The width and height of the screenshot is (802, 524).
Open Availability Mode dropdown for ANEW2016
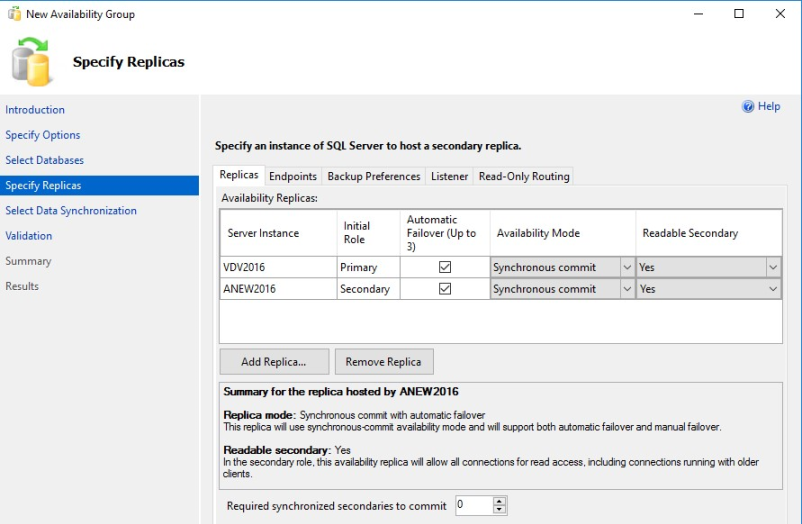[627, 289]
